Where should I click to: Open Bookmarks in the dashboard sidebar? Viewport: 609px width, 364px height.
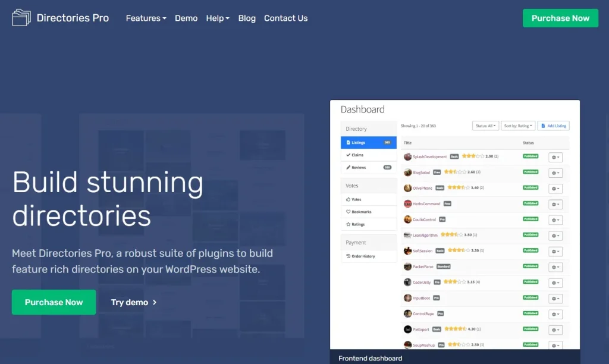click(369, 212)
